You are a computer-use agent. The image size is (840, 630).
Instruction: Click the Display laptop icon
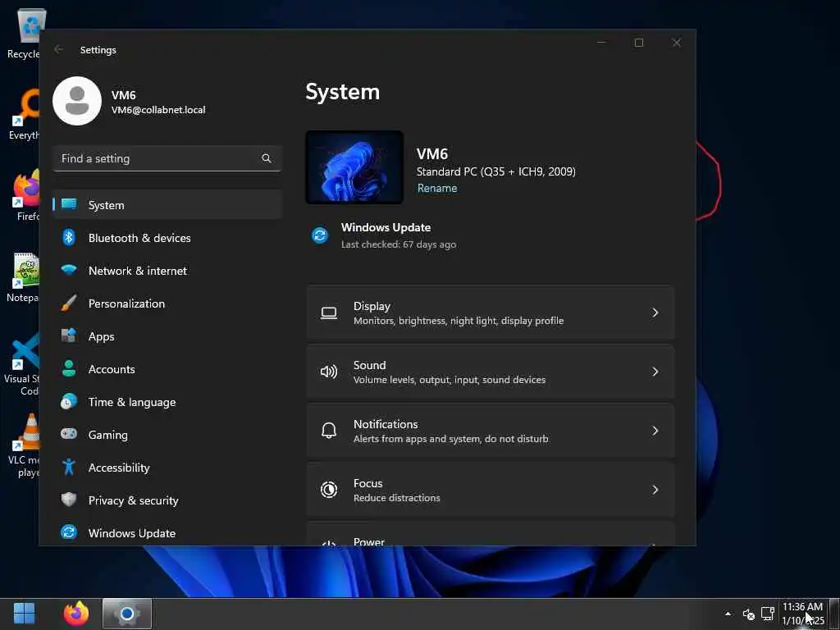point(329,313)
